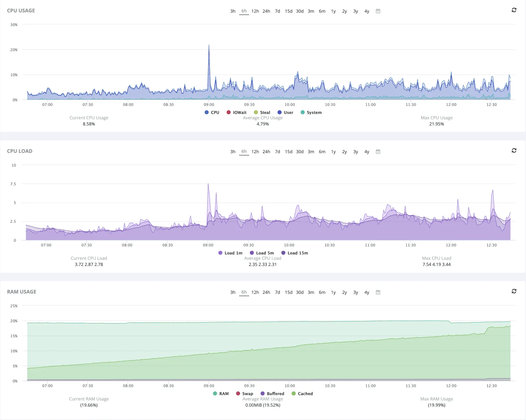This screenshot has width=526, height=420.
Task: Select 6m range for CPU Load
Action: click(322, 152)
